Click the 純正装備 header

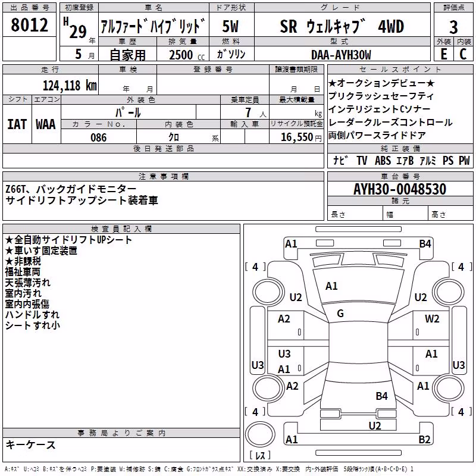(400, 148)
